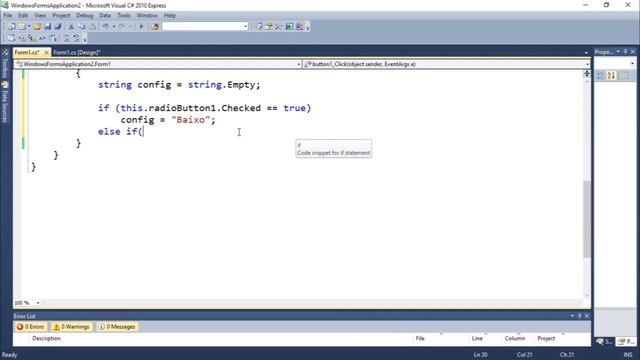Click the Comment selected lines icon
640x360 pixels.
[x=66, y=38]
